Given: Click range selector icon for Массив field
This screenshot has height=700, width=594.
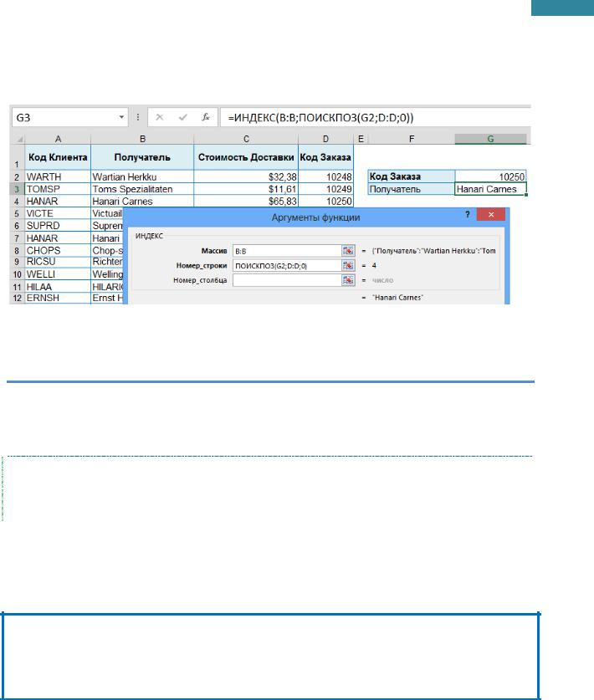Looking at the screenshot, I should click(348, 249).
